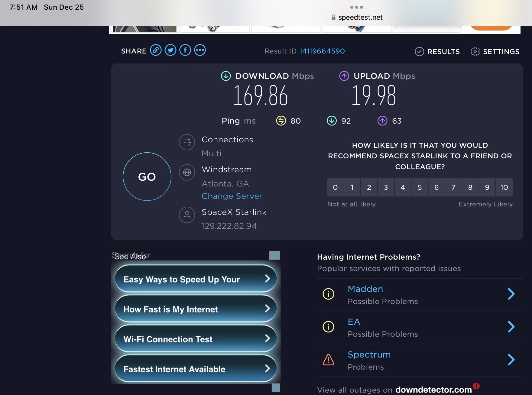
Task: Click the AdChoices icon below ad list
Action: (x=276, y=387)
